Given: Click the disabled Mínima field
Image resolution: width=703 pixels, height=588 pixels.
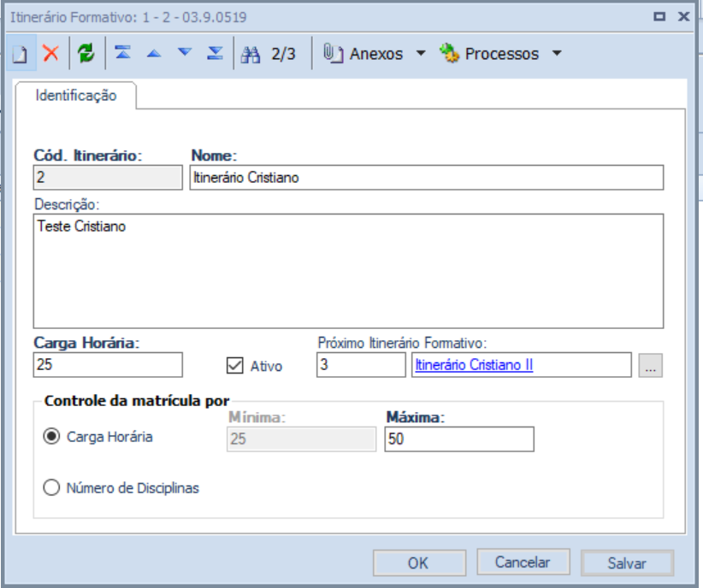Looking at the screenshot, I should point(301,438).
